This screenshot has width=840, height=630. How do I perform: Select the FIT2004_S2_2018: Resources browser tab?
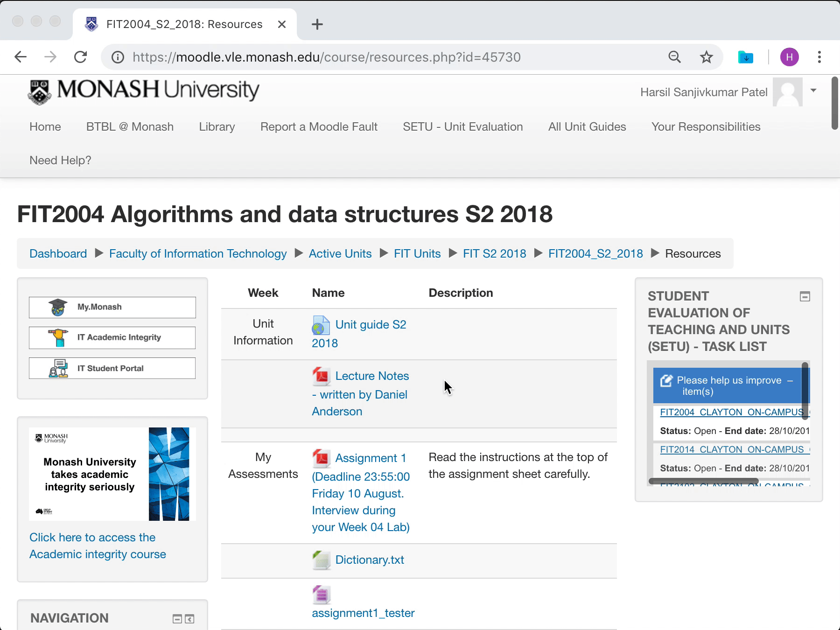tap(184, 24)
